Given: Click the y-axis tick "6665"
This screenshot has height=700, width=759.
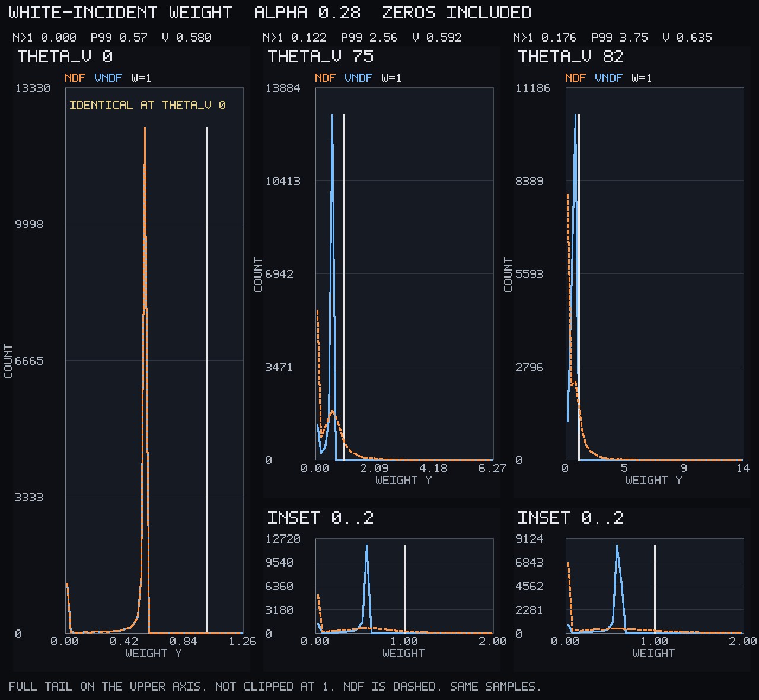Looking at the screenshot, I should [29, 361].
